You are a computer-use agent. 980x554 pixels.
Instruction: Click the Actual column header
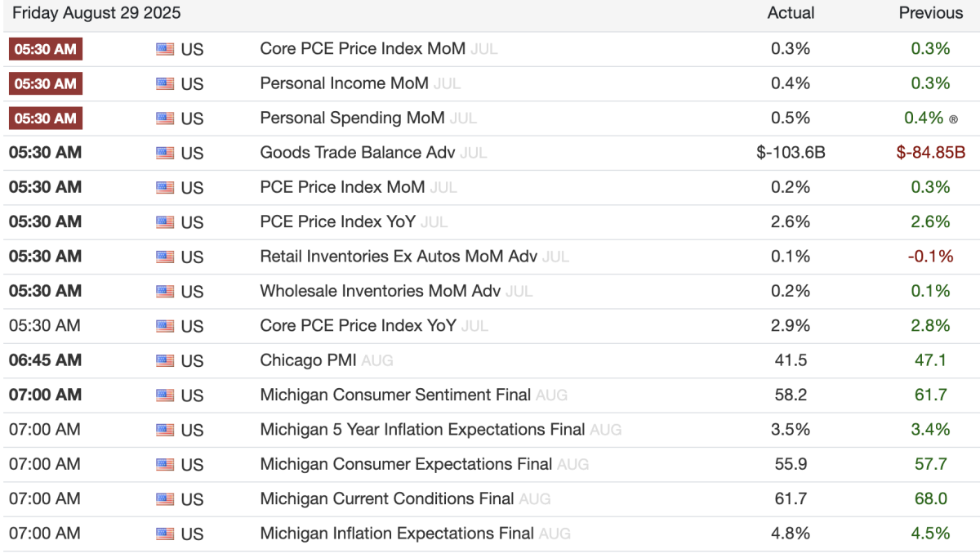tap(791, 13)
